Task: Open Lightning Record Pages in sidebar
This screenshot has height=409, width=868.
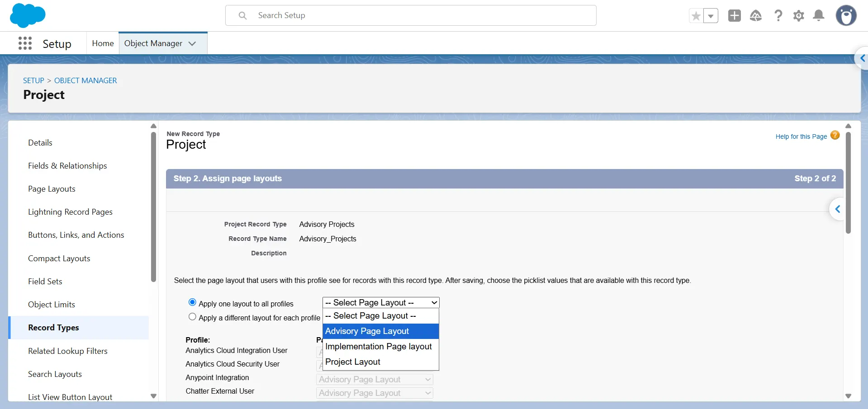Action: point(70,212)
